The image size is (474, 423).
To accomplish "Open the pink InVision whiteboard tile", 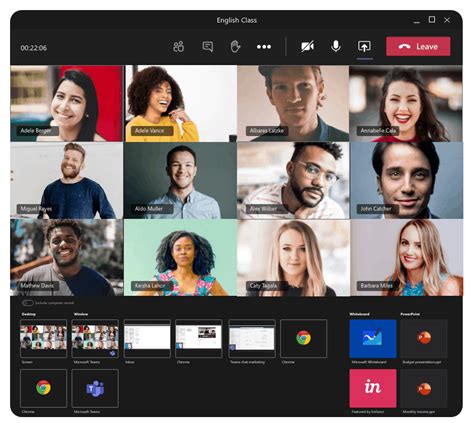I will 373,388.
